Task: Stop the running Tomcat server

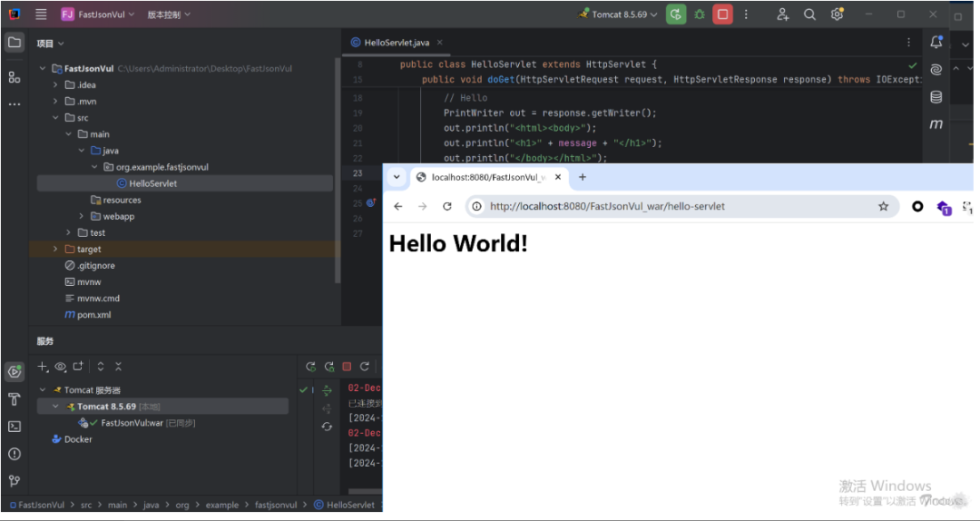Action: [x=722, y=15]
